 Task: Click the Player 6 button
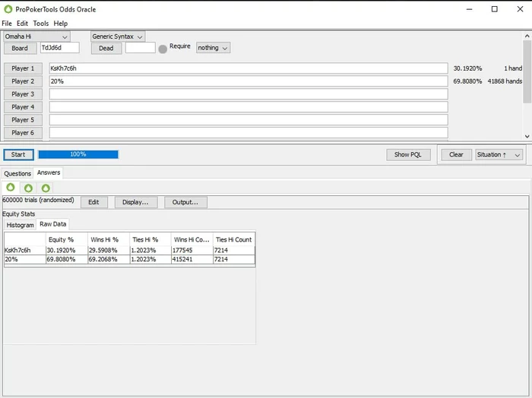point(23,133)
